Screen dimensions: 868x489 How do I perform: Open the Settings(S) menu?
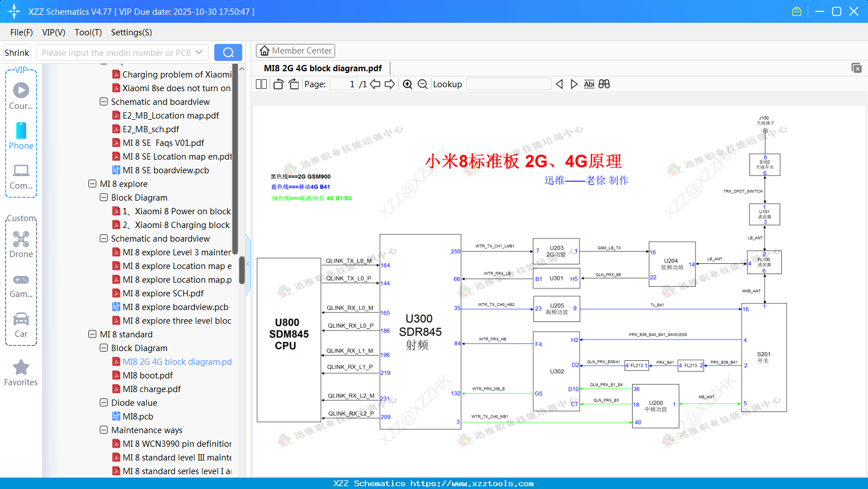tap(131, 32)
